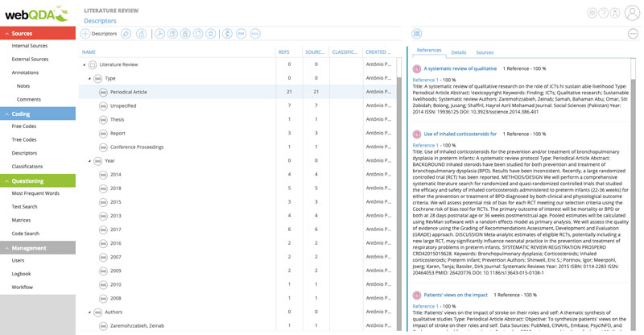Collapse the Authors tree node arrow
This screenshot has width=644, height=335.
pos(90,312)
